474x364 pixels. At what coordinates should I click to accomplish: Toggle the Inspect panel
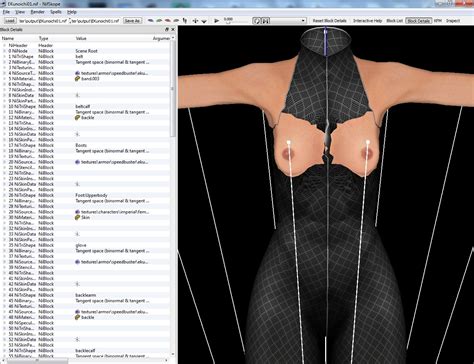coord(453,21)
